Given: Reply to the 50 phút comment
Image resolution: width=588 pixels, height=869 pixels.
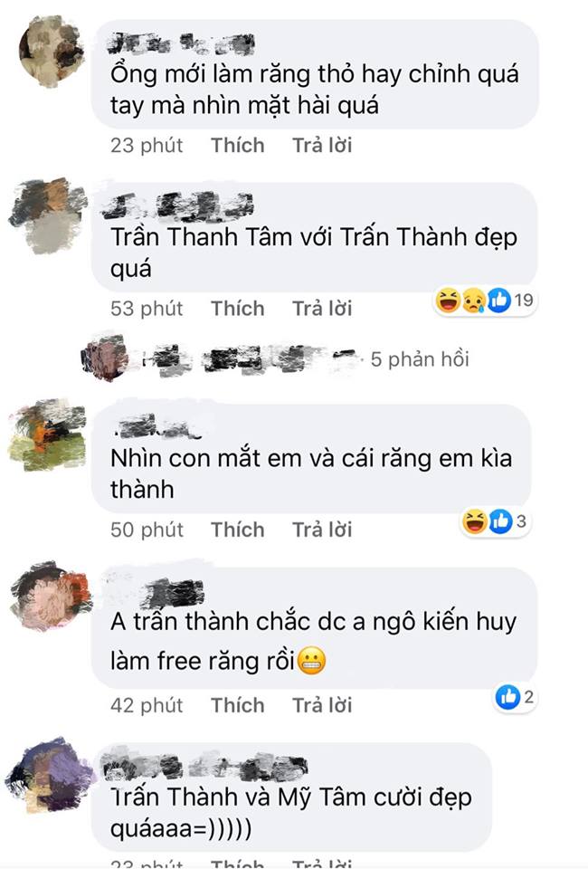Looking at the screenshot, I should click(x=322, y=530).
